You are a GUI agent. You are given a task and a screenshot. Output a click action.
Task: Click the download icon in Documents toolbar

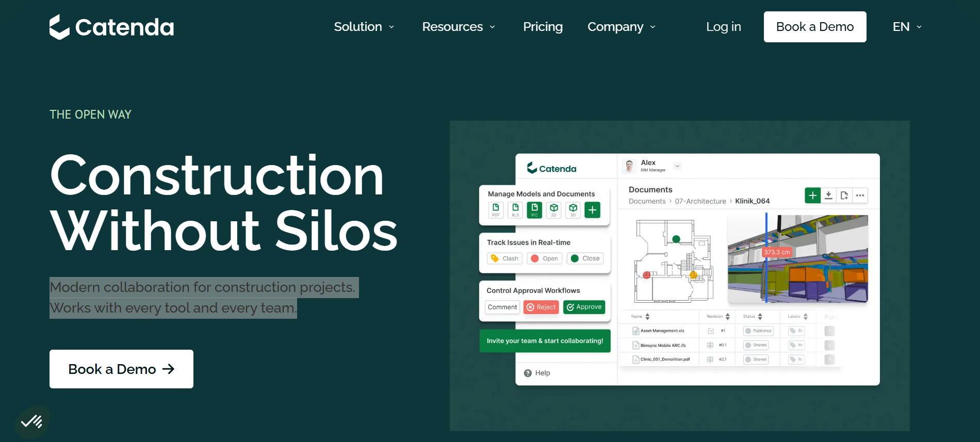(828, 195)
